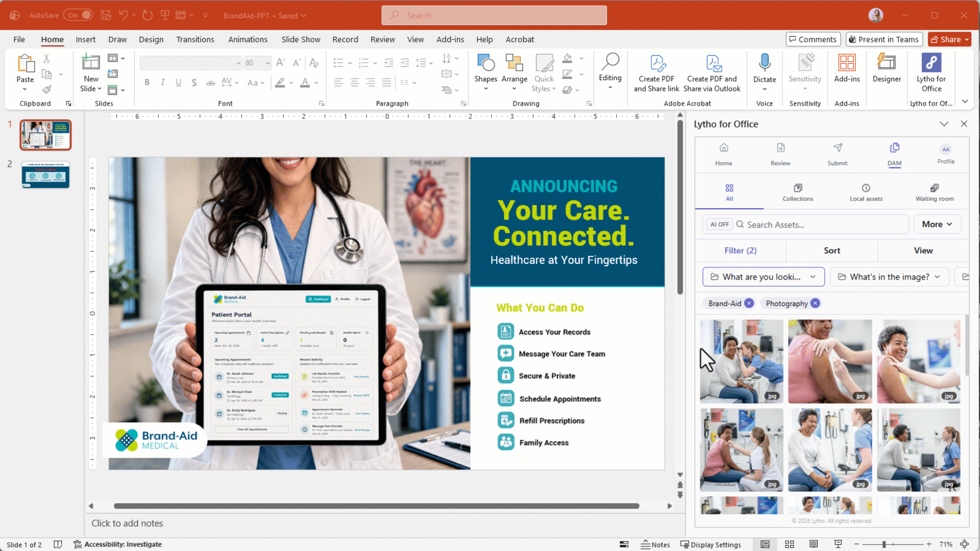Open Local assets view
980x551 pixels.
tap(866, 192)
